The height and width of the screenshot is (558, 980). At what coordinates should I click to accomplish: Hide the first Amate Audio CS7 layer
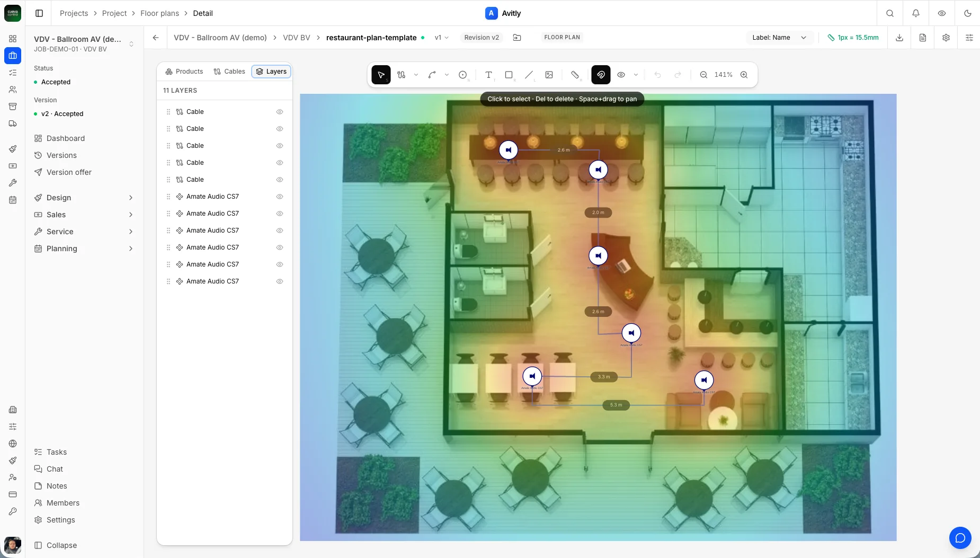(280, 197)
